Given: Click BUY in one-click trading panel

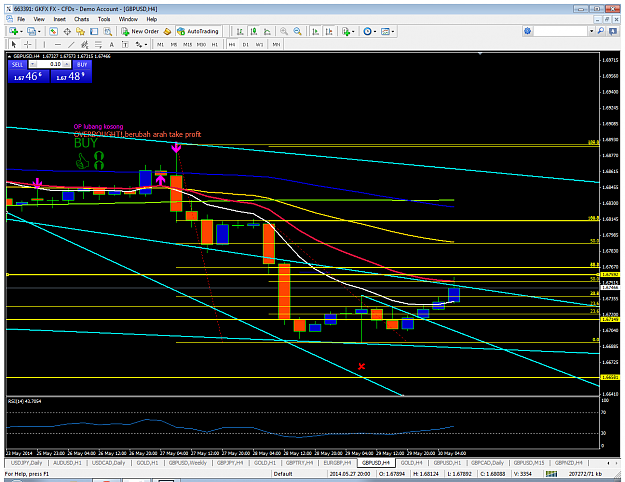Looking at the screenshot, I should [x=82, y=64].
